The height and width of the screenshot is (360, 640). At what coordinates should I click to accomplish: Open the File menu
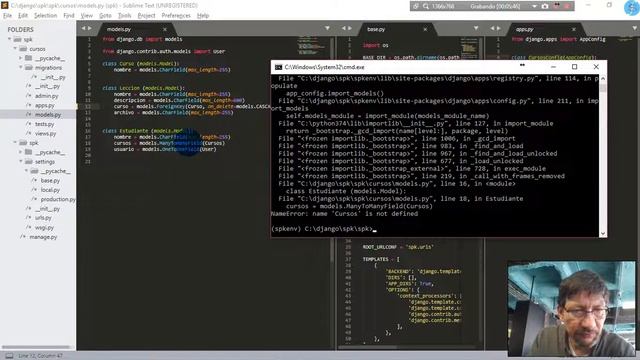click(7, 16)
